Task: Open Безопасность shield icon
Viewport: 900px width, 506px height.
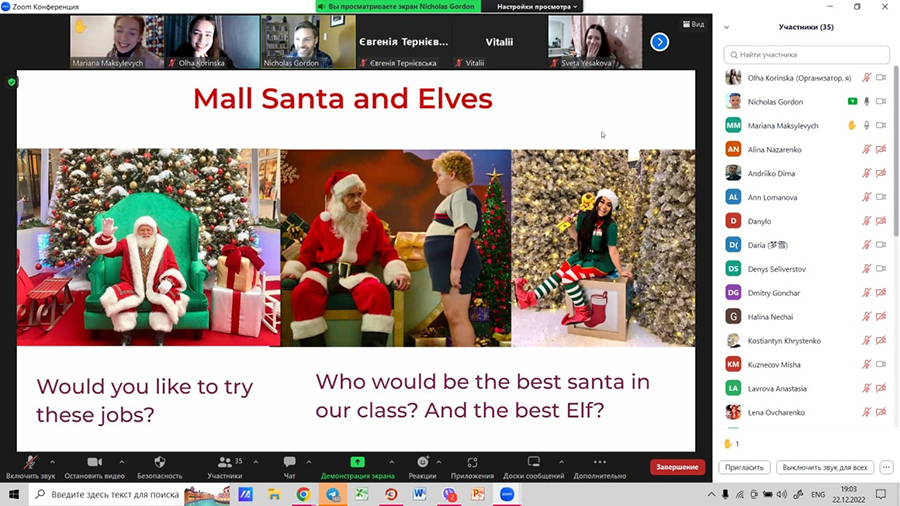Action: pos(160,462)
